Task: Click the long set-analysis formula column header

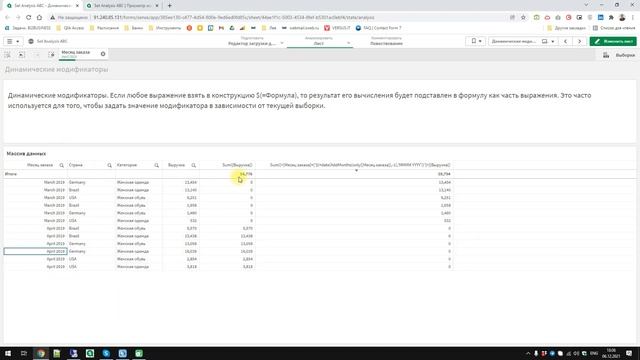Action: click(x=360, y=165)
